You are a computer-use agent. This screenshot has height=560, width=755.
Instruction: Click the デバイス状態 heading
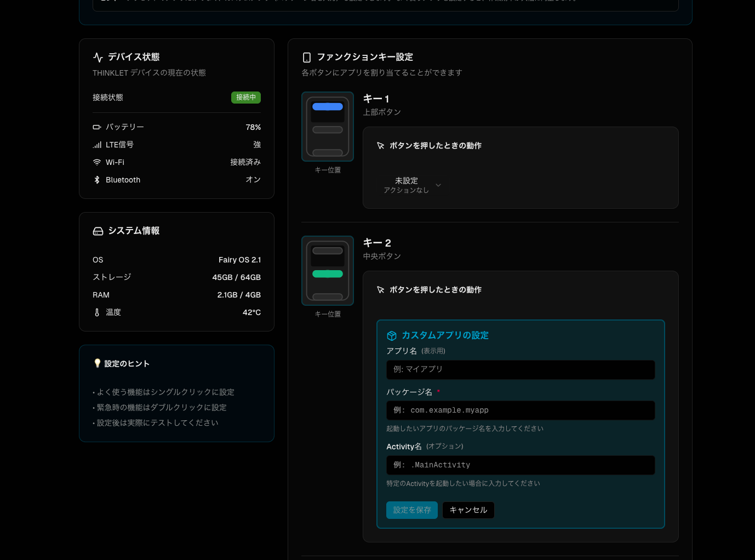point(134,57)
